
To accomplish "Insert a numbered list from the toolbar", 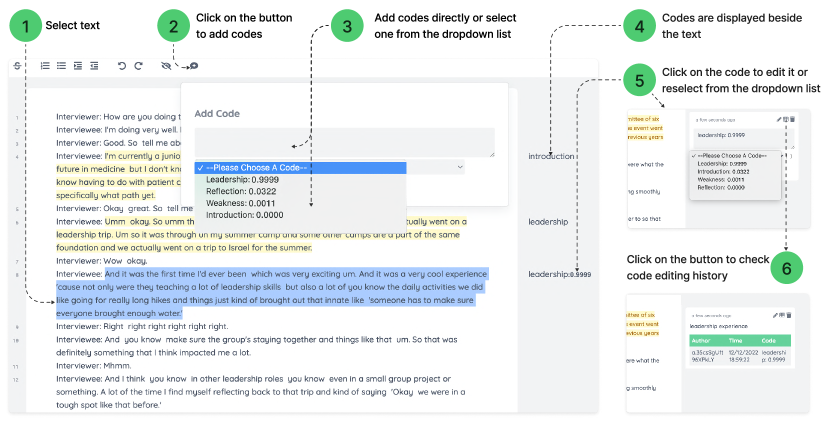I will [45, 66].
